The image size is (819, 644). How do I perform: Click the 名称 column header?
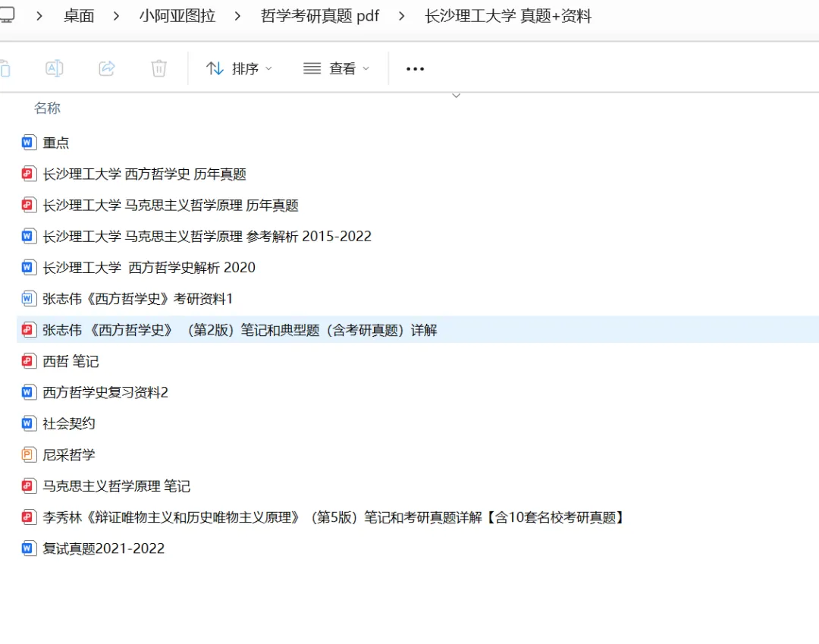click(x=47, y=108)
